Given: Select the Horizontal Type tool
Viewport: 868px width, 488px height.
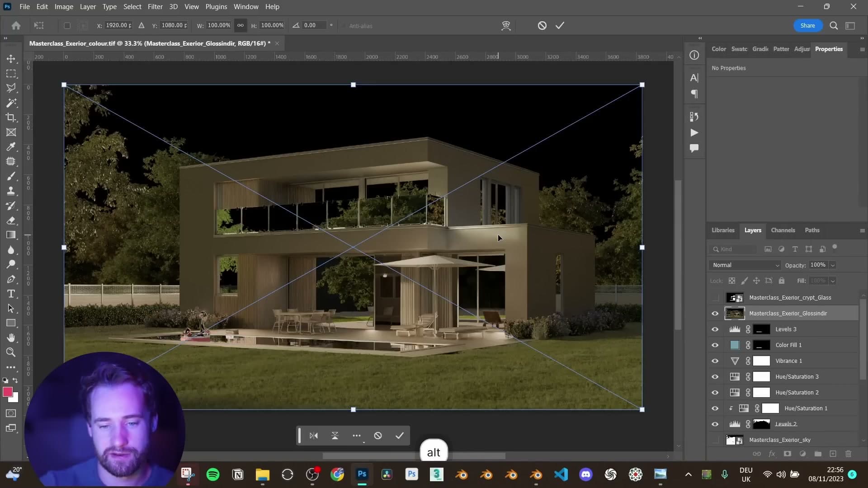Looking at the screenshot, I should [11, 294].
